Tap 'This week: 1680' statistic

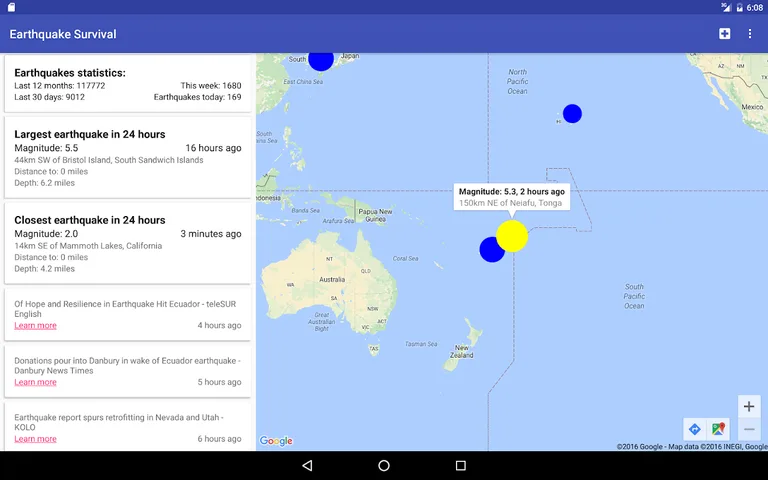pyautogui.click(x=211, y=86)
